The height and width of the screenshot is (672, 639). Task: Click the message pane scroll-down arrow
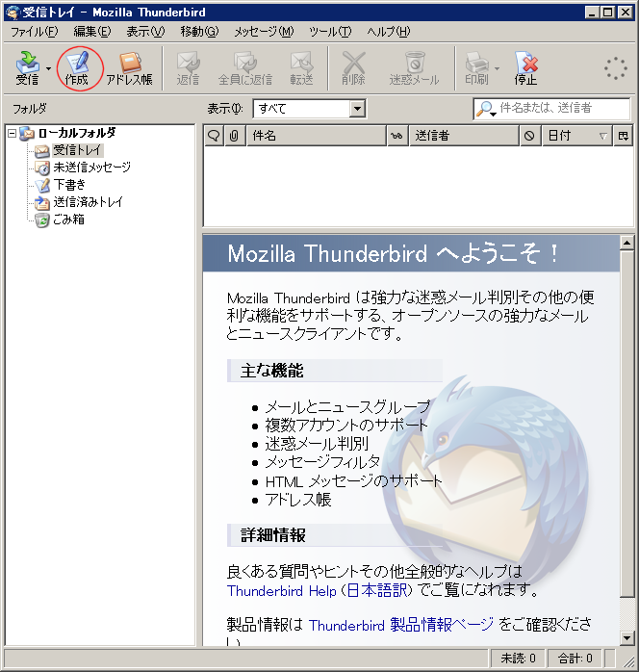click(627, 637)
